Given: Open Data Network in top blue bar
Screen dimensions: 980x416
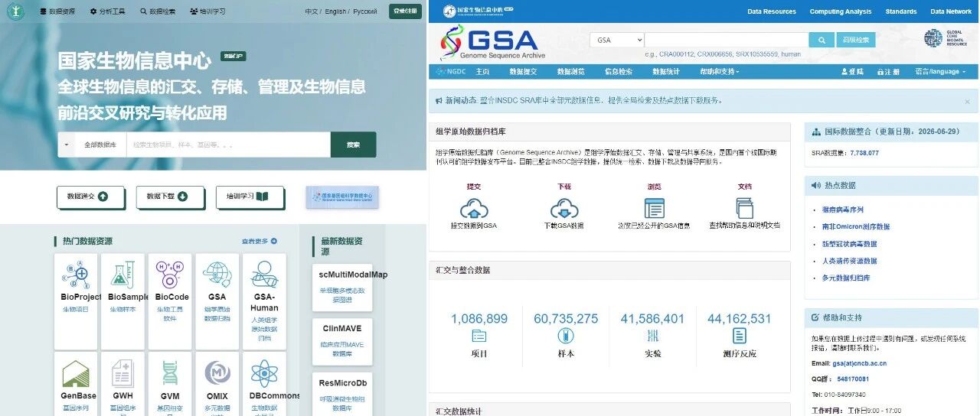Looking at the screenshot, I should [x=951, y=11].
